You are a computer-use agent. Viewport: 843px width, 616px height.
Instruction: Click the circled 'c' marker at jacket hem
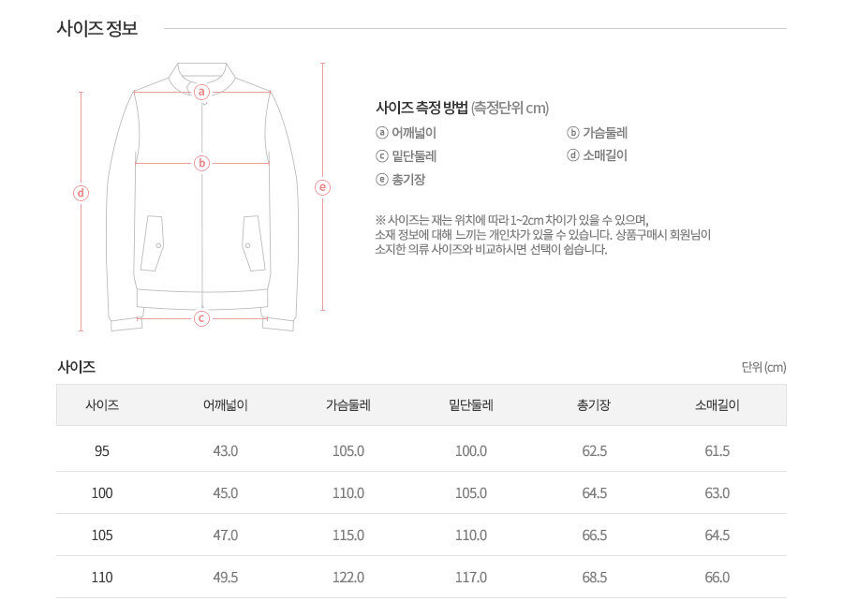coord(201,318)
